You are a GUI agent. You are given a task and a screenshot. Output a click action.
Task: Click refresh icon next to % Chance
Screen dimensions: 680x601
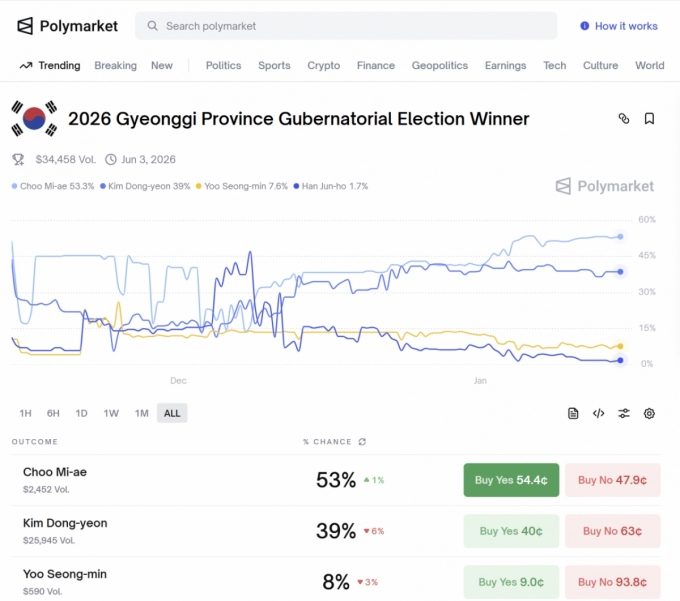coord(362,441)
